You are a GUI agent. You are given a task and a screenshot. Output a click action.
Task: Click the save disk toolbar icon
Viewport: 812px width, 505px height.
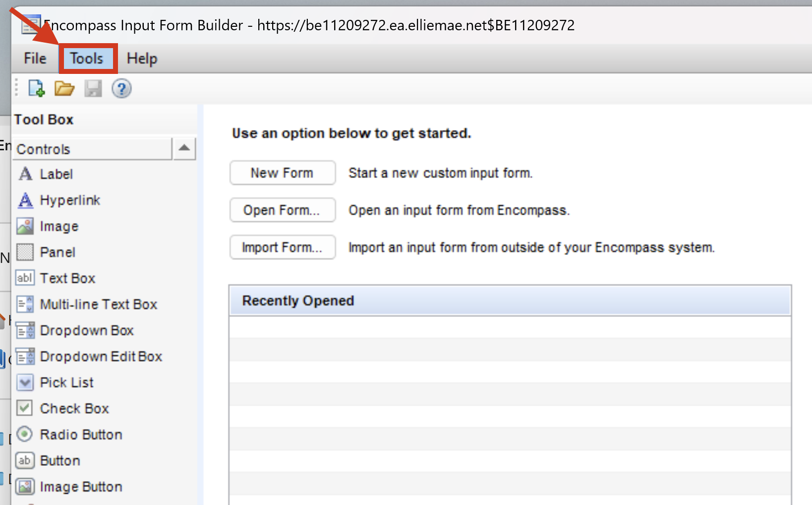point(93,89)
